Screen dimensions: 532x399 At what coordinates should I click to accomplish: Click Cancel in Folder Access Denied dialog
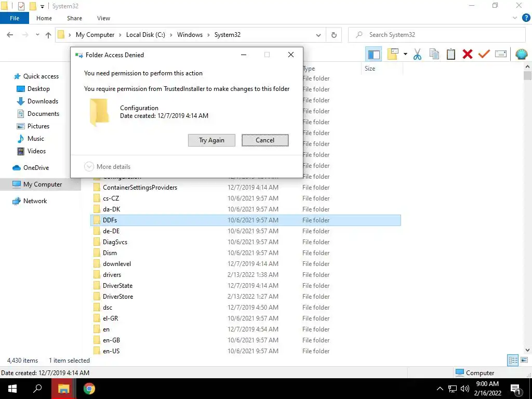pyautogui.click(x=265, y=140)
